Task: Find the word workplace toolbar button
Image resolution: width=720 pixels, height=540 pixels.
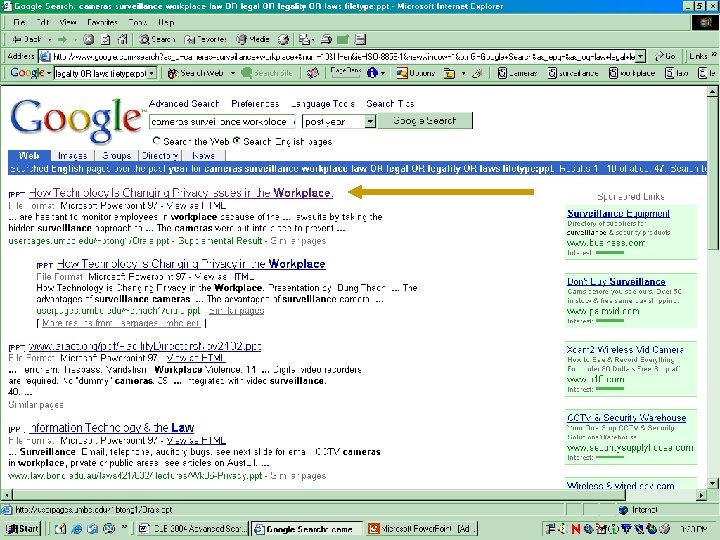Action: 632,73
